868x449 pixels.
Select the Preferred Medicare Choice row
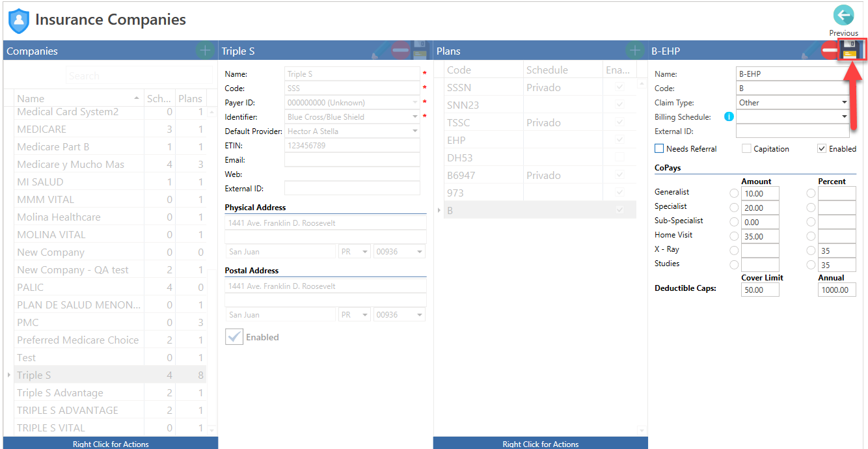click(x=111, y=340)
